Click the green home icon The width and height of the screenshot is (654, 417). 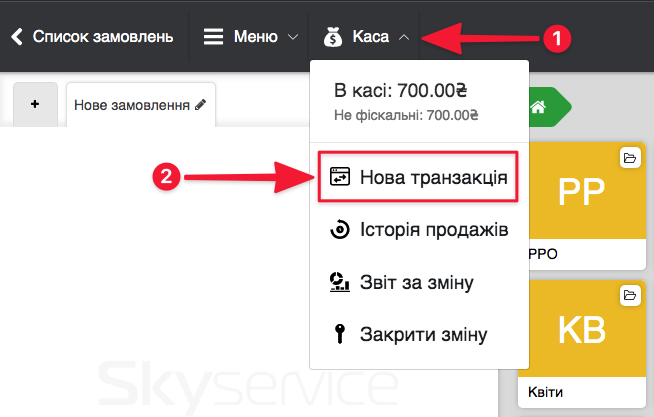pos(538,108)
